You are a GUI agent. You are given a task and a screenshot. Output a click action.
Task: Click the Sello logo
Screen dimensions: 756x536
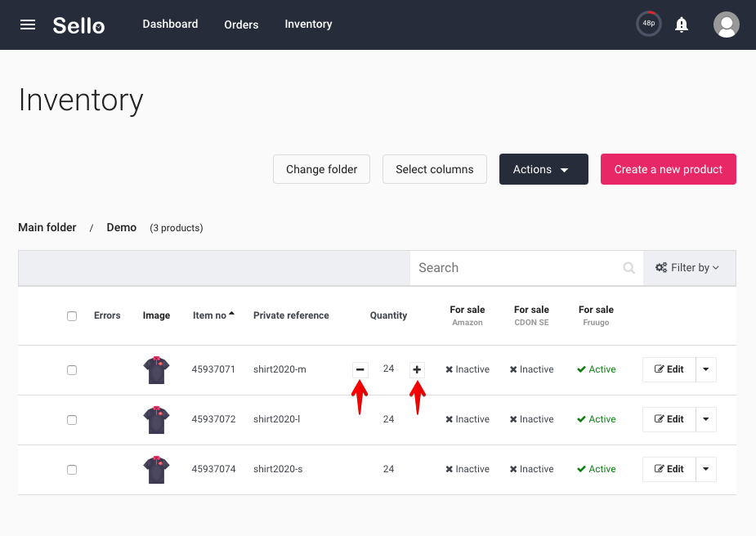[78, 25]
